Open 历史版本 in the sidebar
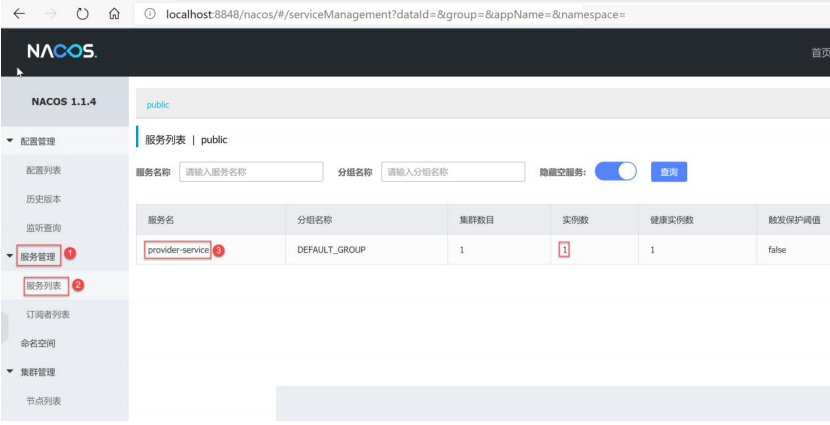Viewport: 830px width, 425px height. click(43, 199)
